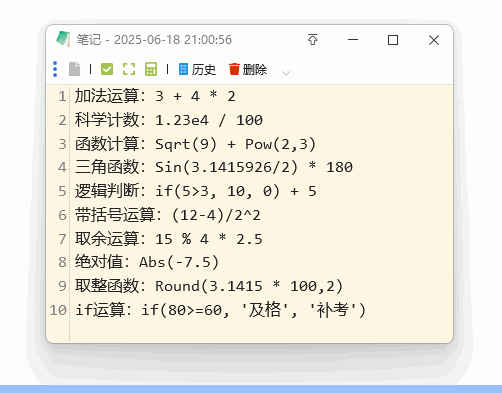This screenshot has width=502, height=393.
Task: Close the note window
Action: click(434, 40)
